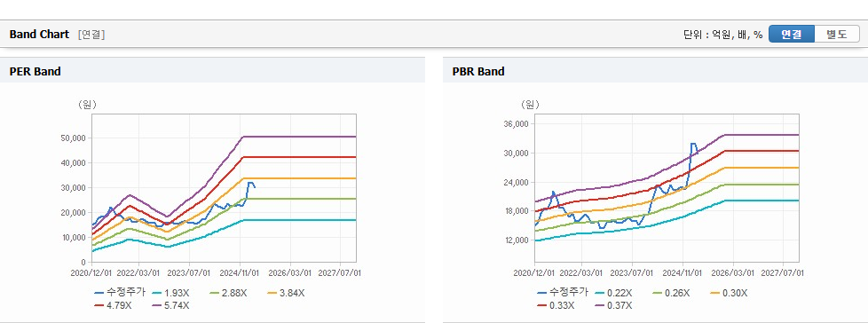This screenshot has height=323, width=868.
Task: Click the PER Band chart plot area
Action: point(224,188)
